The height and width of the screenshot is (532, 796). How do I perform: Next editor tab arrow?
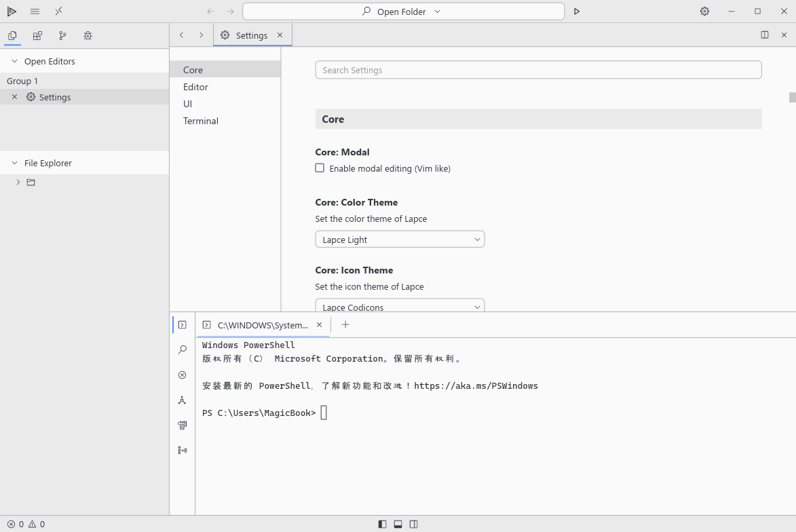[202, 35]
